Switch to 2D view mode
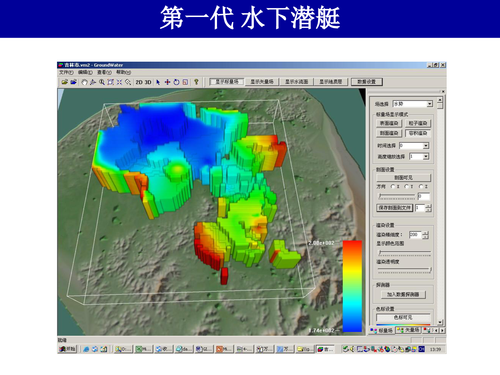 139,82
